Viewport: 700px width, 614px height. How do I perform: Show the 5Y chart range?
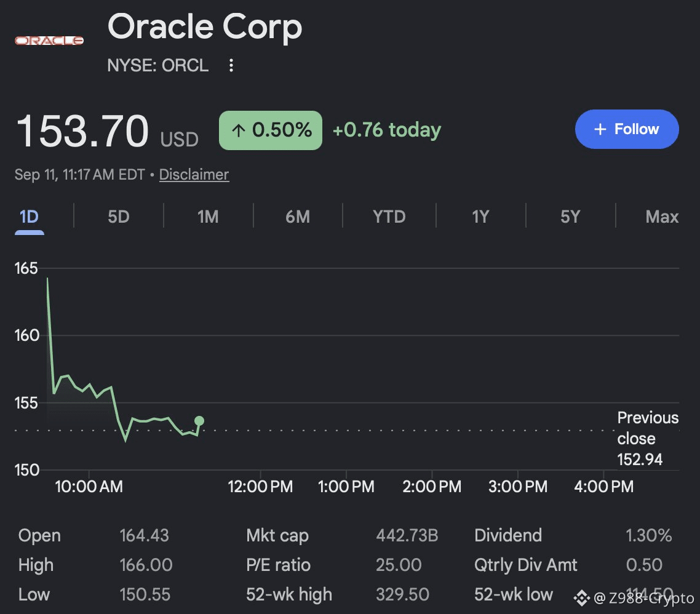(571, 217)
